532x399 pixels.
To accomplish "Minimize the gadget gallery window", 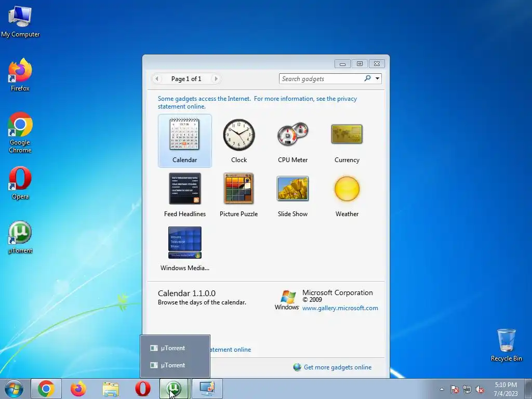I will tap(343, 64).
